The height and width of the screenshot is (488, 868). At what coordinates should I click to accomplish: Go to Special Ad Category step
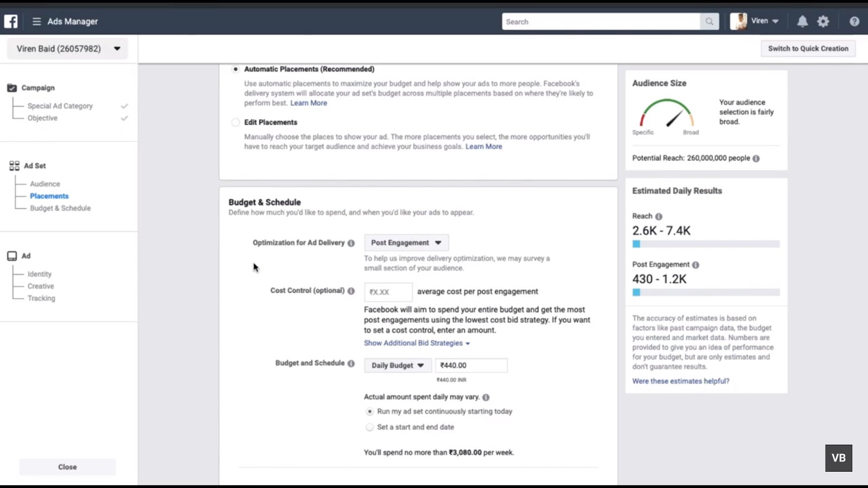click(x=60, y=106)
